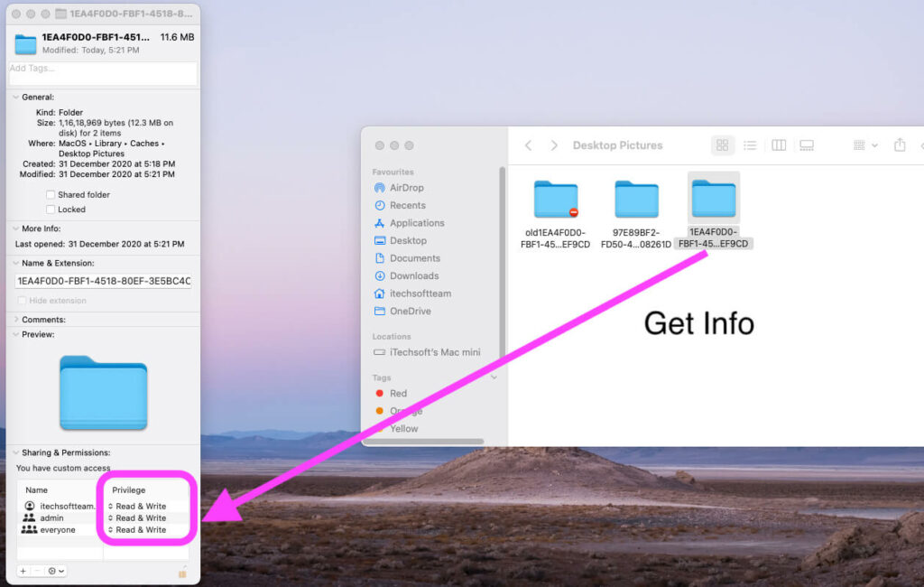Screen dimensions: 924x587
Task: Toggle the Hide extension checkbox
Action: click(21, 302)
